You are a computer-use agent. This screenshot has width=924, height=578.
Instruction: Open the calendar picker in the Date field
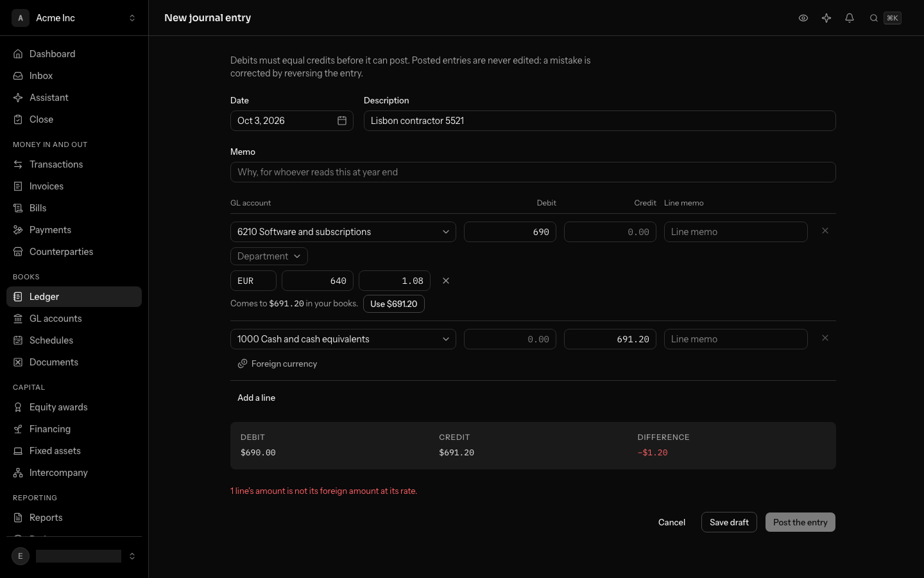(342, 121)
